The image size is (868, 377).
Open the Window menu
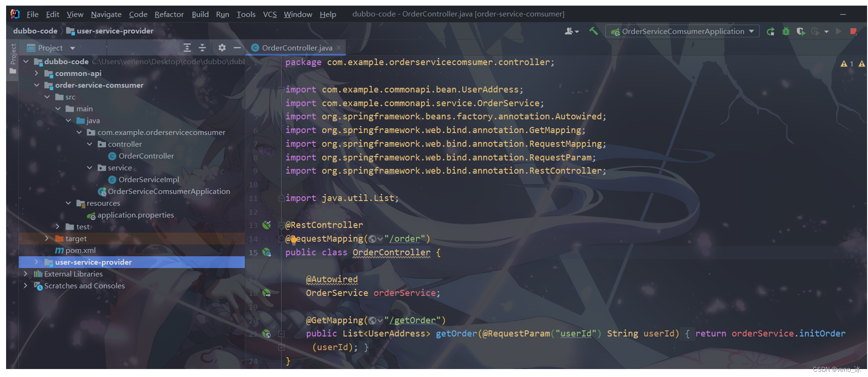coord(298,15)
